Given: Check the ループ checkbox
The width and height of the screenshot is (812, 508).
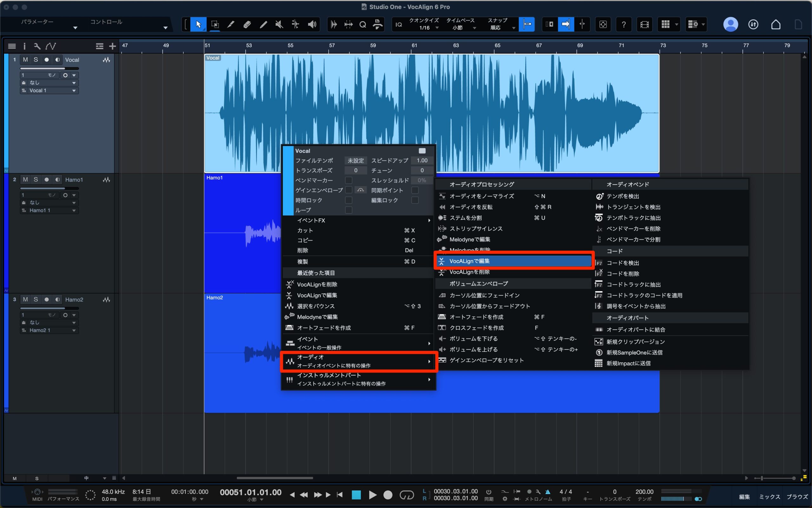Looking at the screenshot, I should 349,210.
